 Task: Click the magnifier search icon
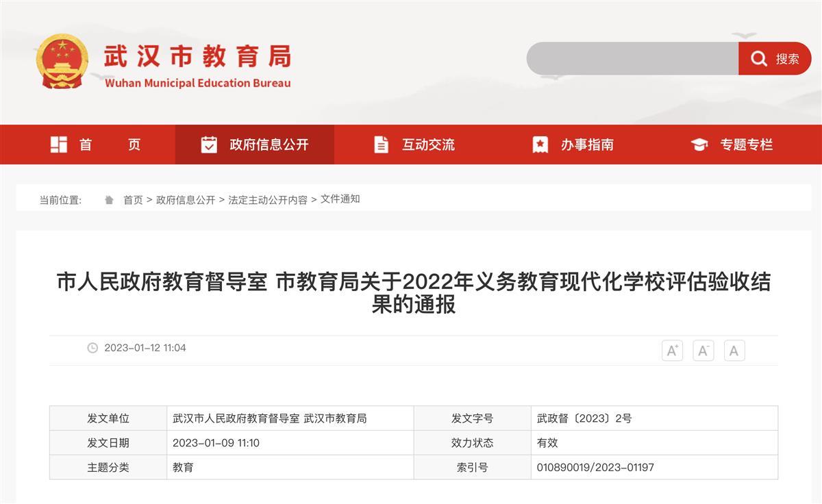(x=758, y=59)
